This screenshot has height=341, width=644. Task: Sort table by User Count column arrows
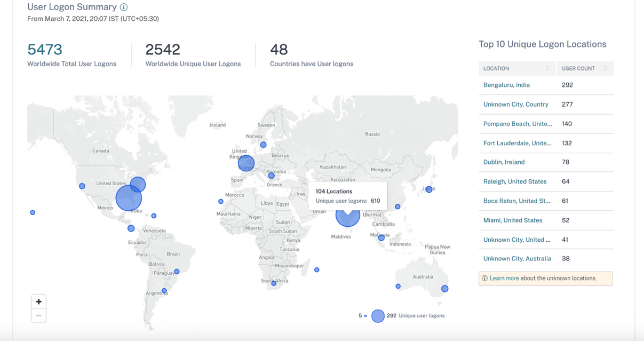606,68
